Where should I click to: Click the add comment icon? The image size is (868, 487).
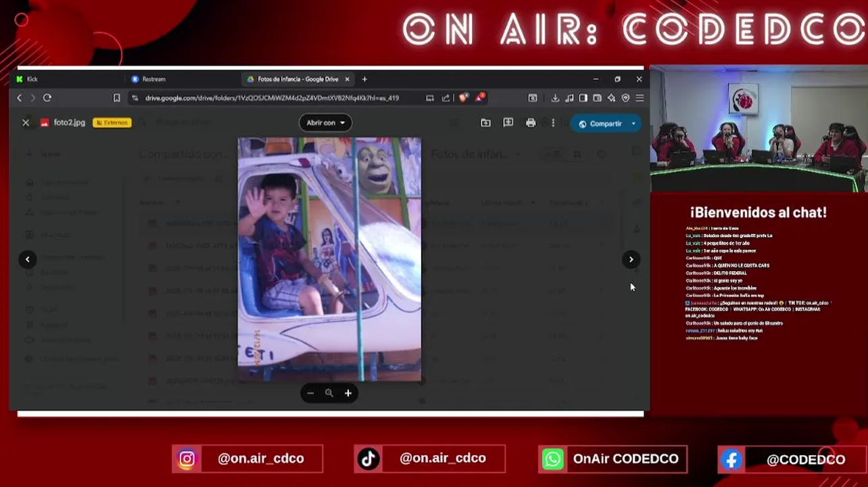click(508, 123)
